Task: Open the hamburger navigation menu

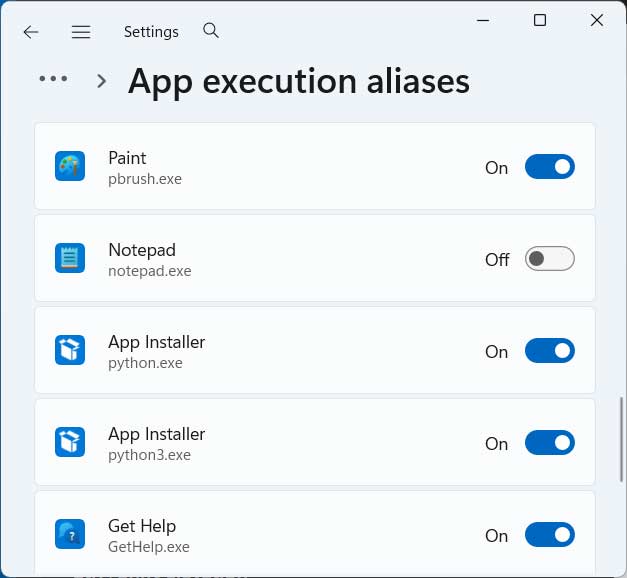Action: pos(81,32)
